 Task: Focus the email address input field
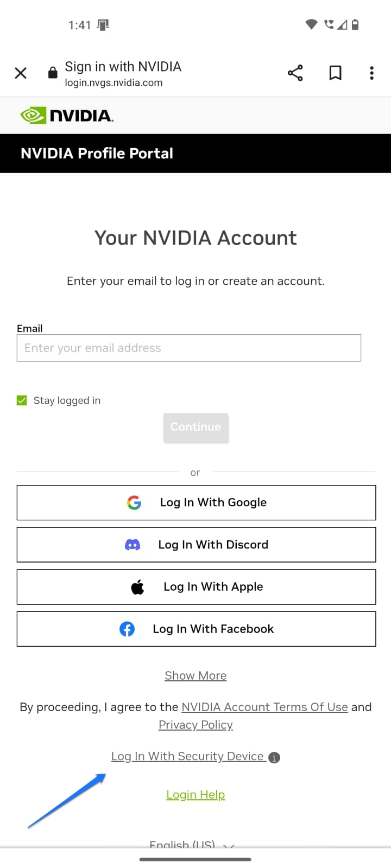189,348
